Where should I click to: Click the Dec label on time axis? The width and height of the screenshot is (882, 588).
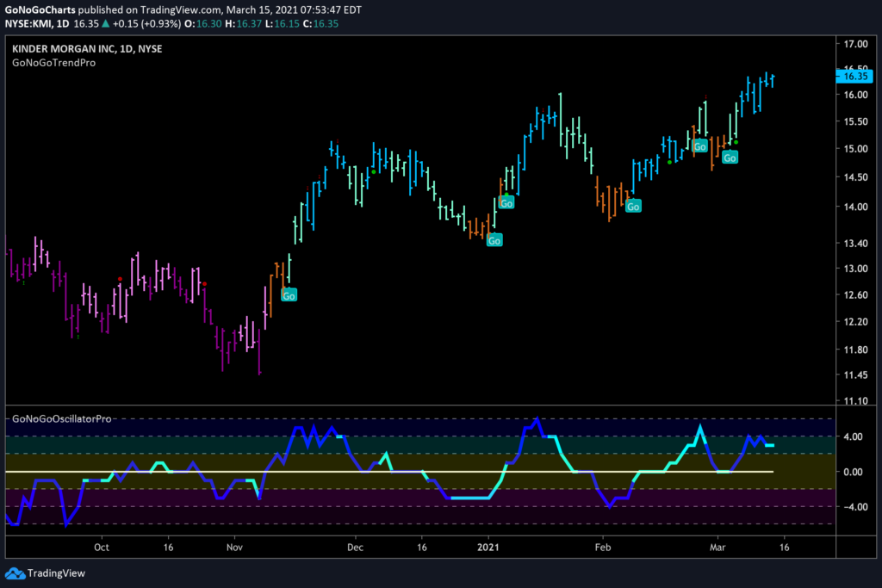[355, 548]
